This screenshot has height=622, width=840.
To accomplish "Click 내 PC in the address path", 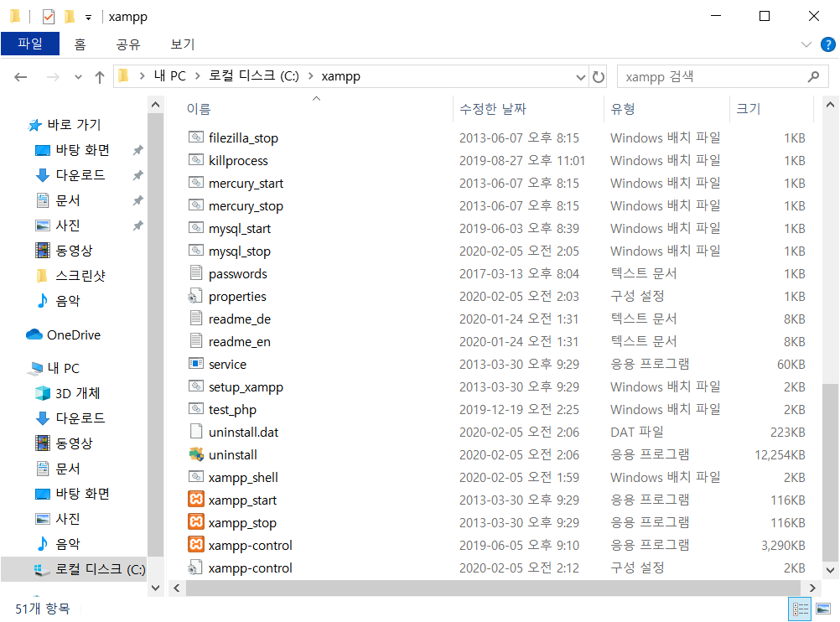I will [x=170, y=76].
